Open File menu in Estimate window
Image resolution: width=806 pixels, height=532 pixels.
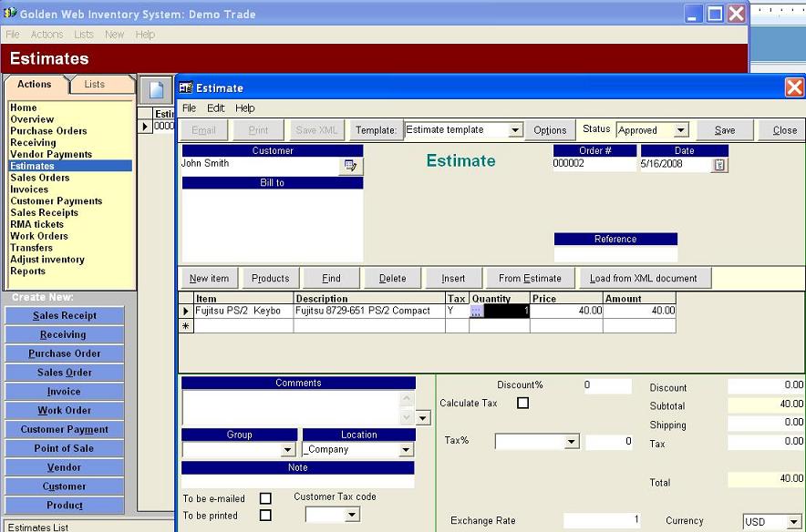click(189, 108)
